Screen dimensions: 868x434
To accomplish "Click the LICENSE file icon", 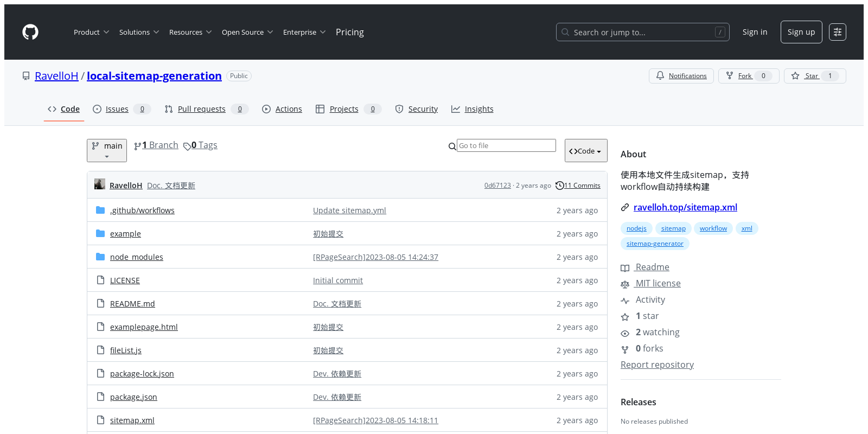I will [x=100, y=280].
